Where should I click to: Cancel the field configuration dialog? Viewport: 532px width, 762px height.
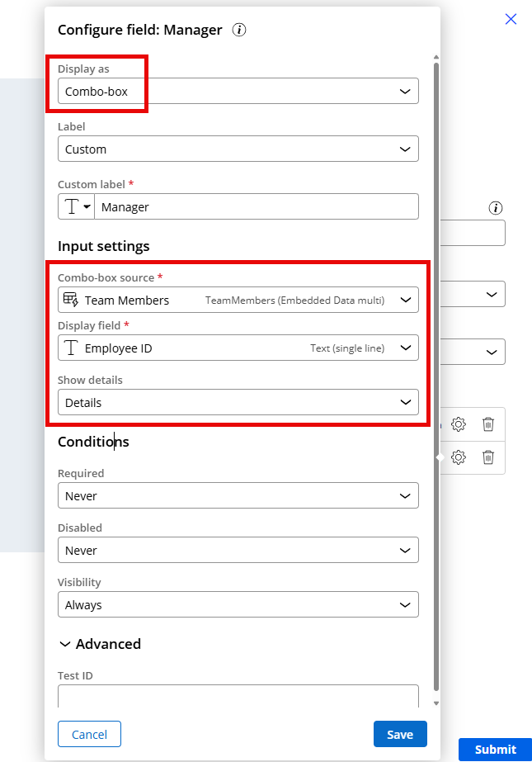click(89, 733)
